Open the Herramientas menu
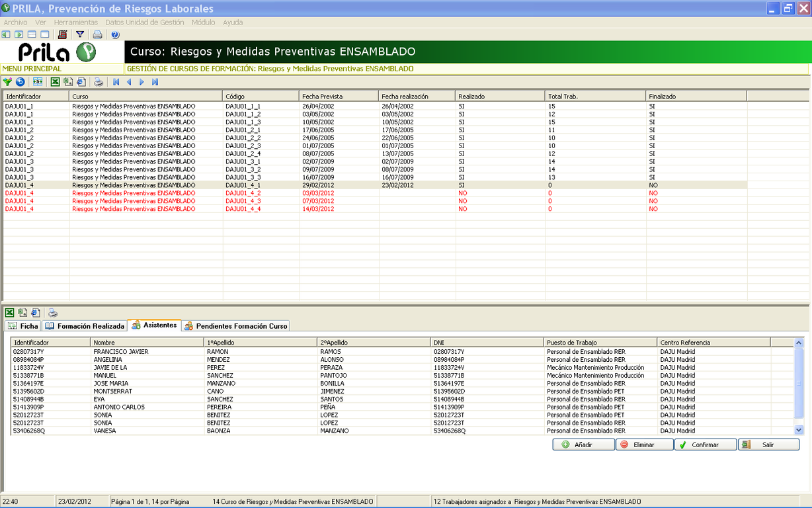Screen dimensions: 812x508 [76, 22]
